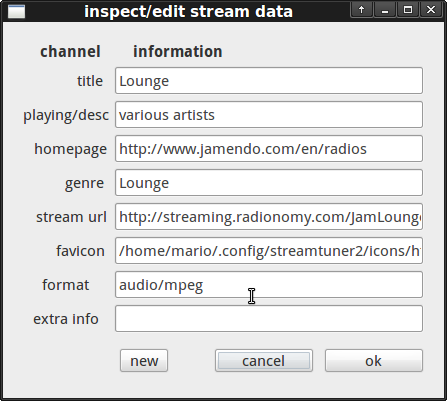
Task: Focus the format field showing audio/mpeg
Action: (269, 285)
